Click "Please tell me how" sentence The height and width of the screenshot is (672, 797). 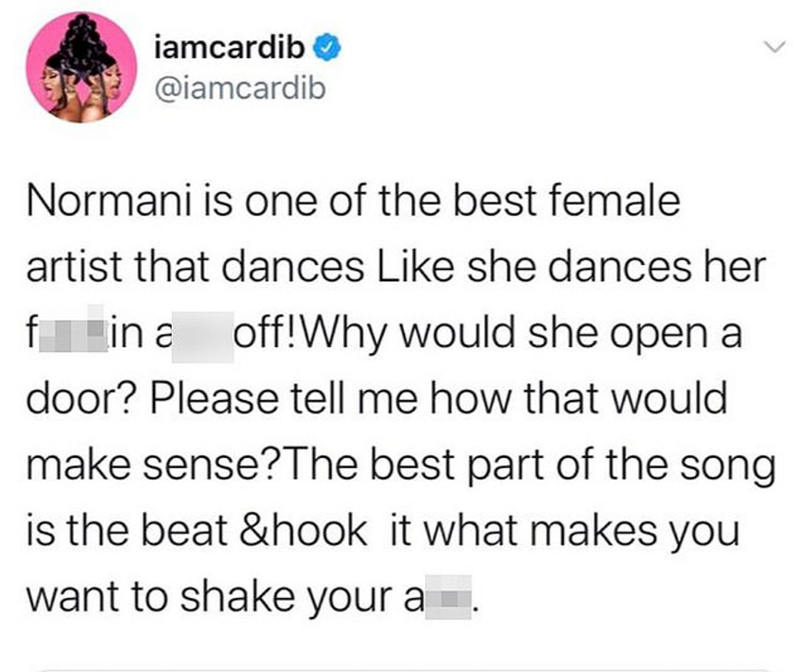click(331, 399)
